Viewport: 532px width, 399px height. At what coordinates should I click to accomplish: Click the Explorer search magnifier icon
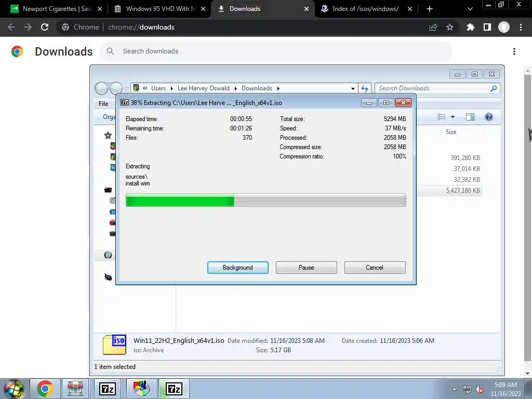[494, 88]
